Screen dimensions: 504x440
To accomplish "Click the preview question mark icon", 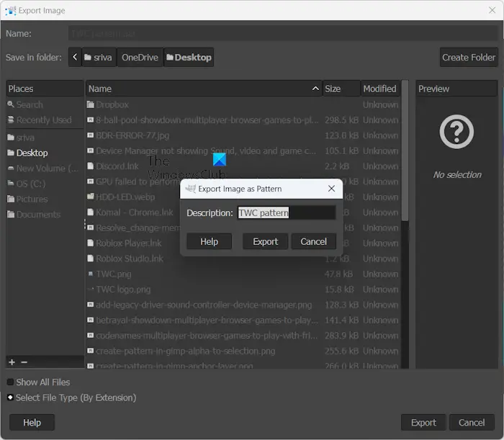I will coord(456,132).
